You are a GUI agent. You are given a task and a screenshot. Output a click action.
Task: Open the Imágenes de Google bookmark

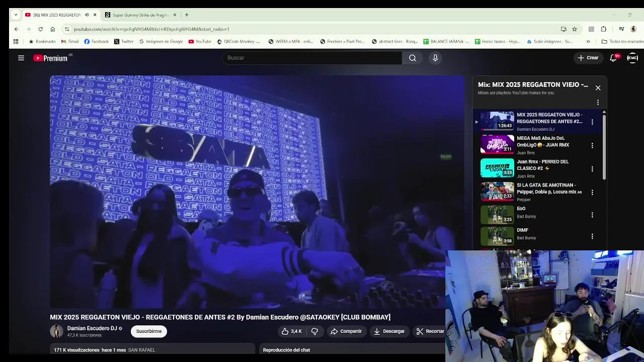point(161,42)
